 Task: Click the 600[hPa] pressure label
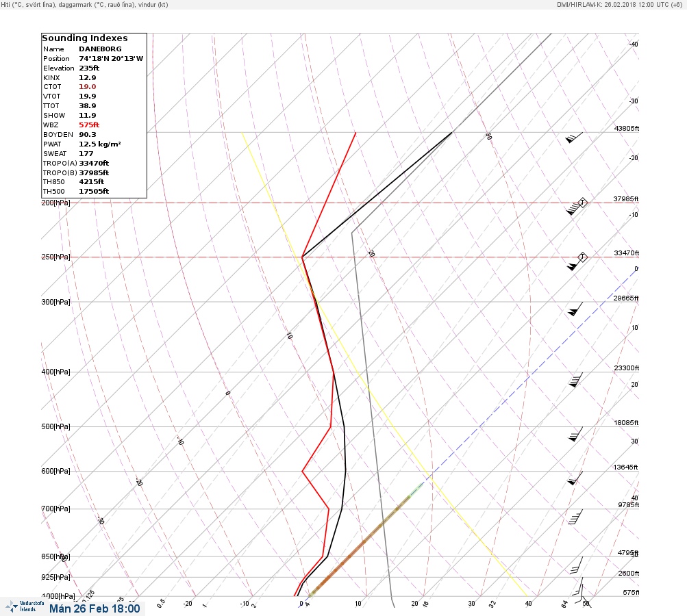(55, 471)
